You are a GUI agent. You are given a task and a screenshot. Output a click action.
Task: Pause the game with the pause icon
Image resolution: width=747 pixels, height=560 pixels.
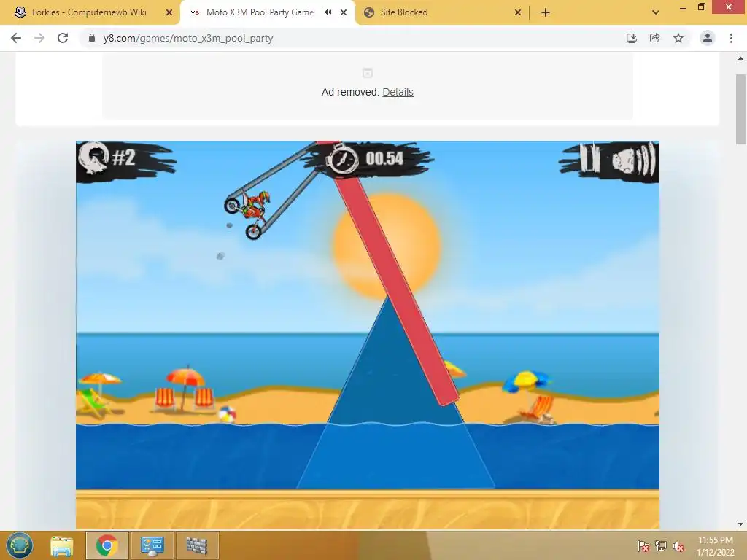click(589, 158)
